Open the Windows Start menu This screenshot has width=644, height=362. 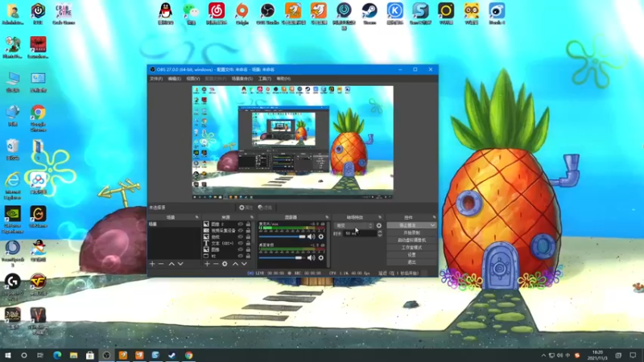coord(8,355)
